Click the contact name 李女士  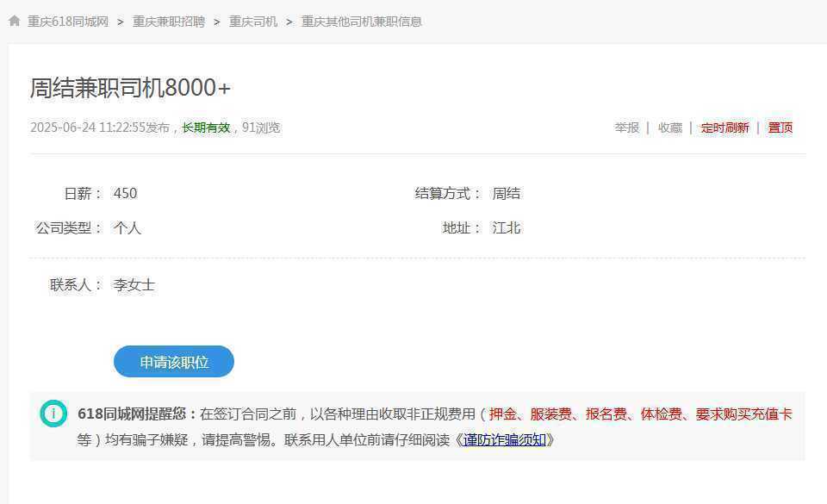click(x=134, y=285)
